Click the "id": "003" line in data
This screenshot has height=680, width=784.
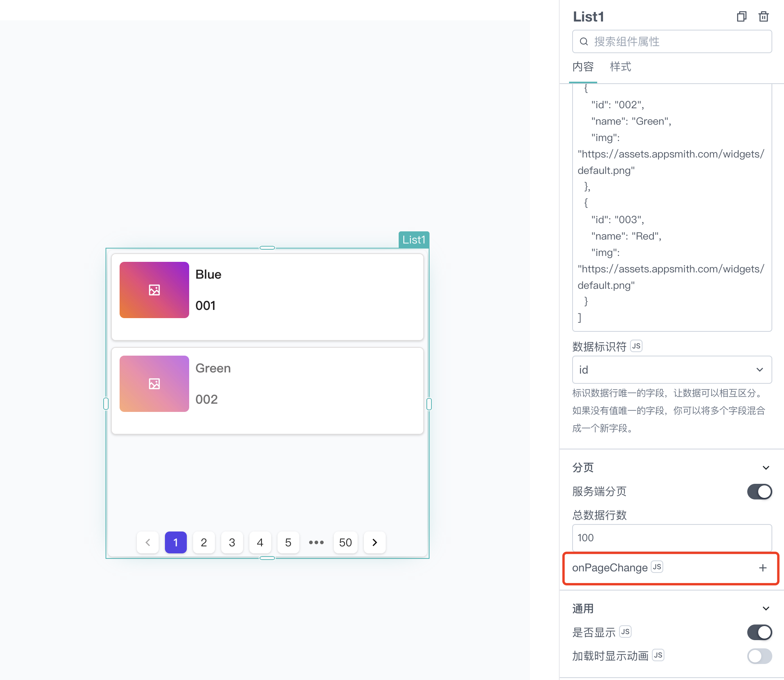tap(618, 220)
